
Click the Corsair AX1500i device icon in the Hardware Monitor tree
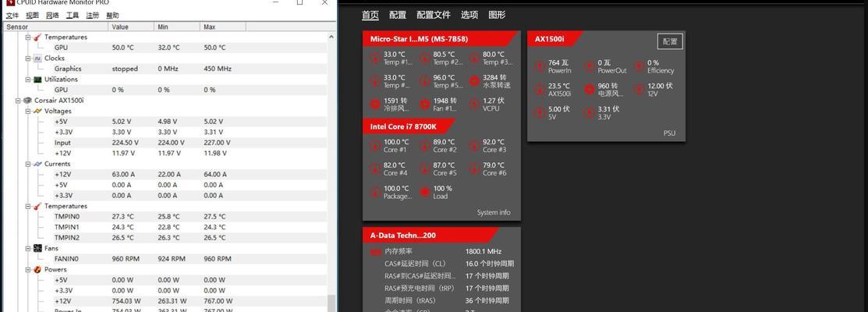pos(27,101)
